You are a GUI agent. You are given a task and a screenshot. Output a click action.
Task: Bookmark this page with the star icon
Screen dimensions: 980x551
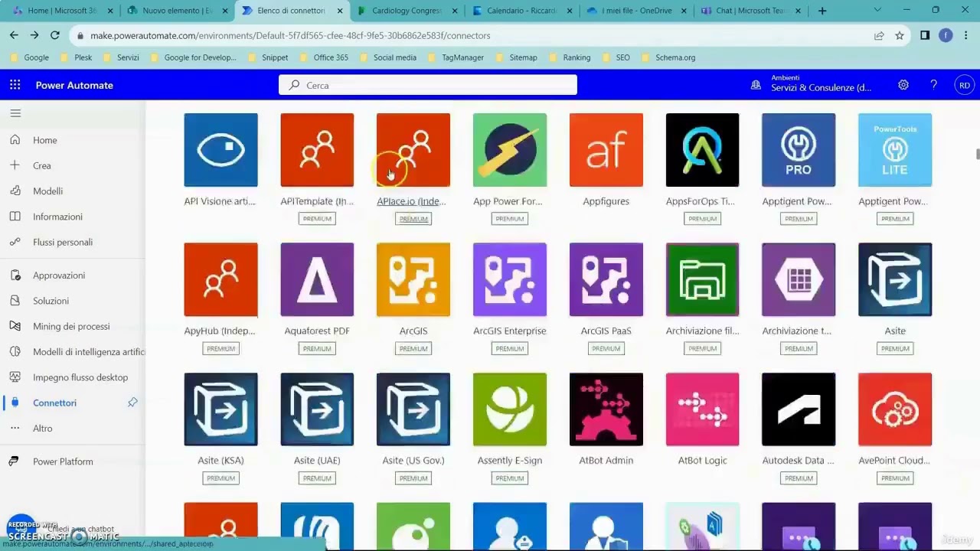(x=900, y=35)
